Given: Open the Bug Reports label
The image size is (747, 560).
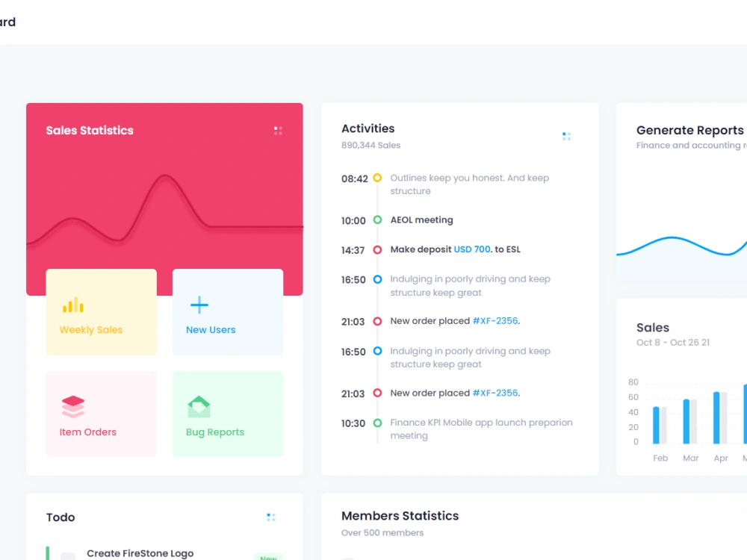Looking at the screenshot, I should tap(215, 432).
